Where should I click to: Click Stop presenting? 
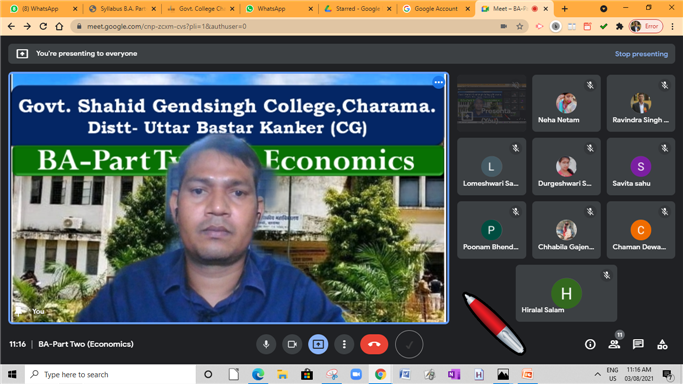641,54
